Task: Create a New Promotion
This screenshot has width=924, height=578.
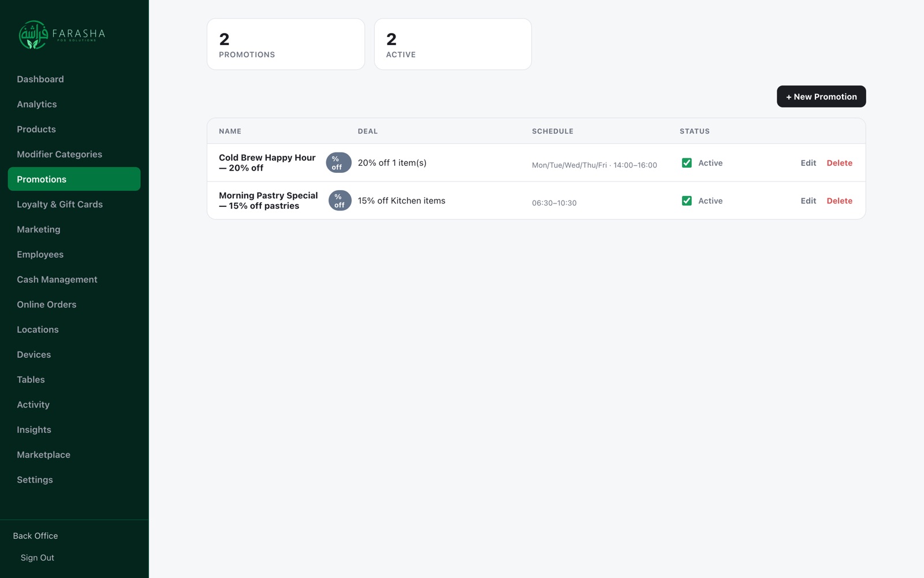Action: [821, 97]
